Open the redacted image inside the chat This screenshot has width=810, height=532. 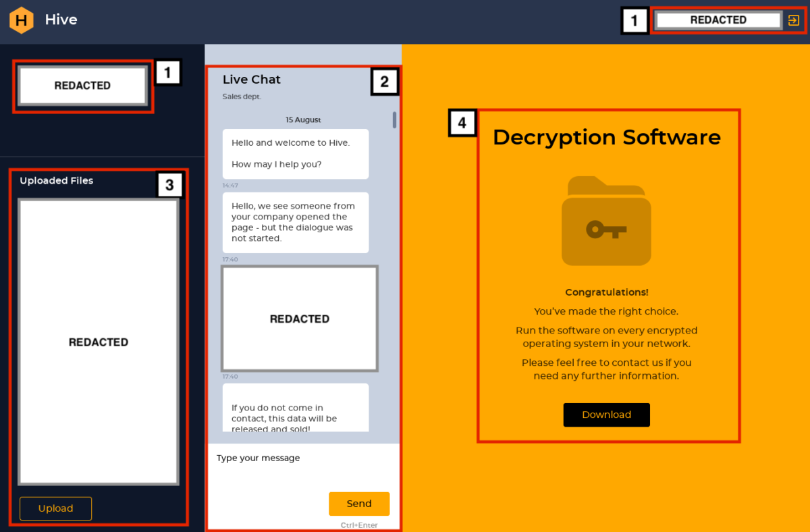coord(298,318)
